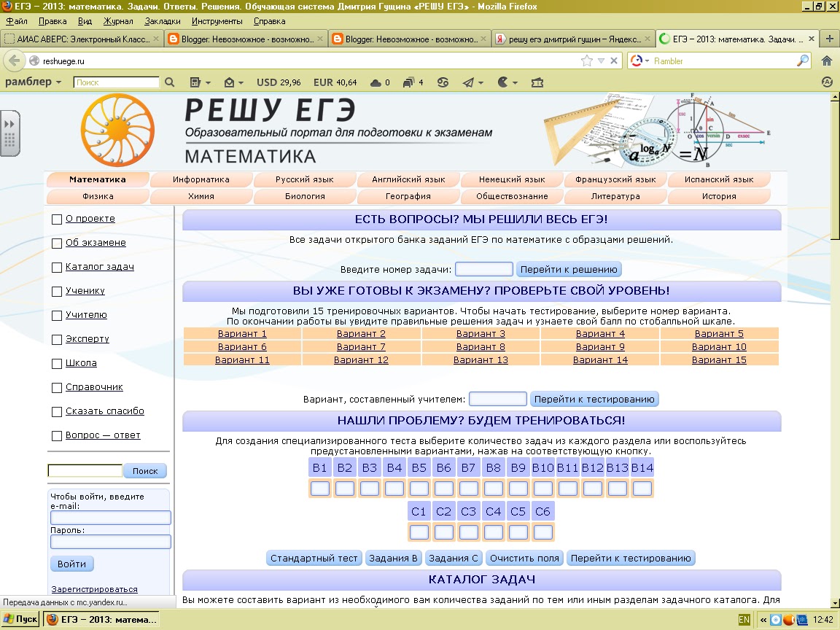Screen dimensions: 840x630
Task: Open the Закладки menu
Action: pos(163,21)
